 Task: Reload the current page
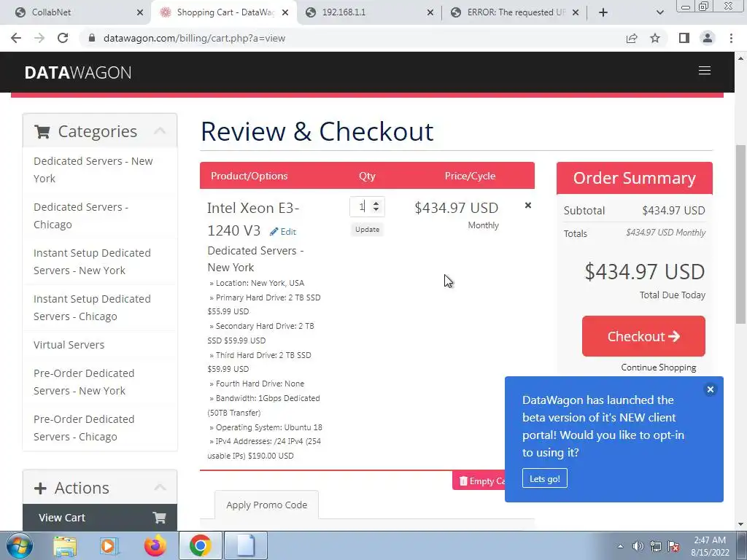[63, 38]
